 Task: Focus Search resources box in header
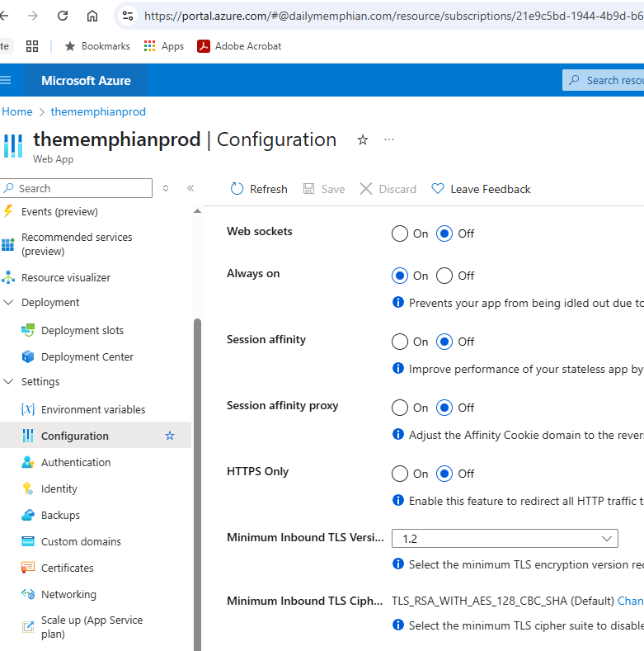603,80
